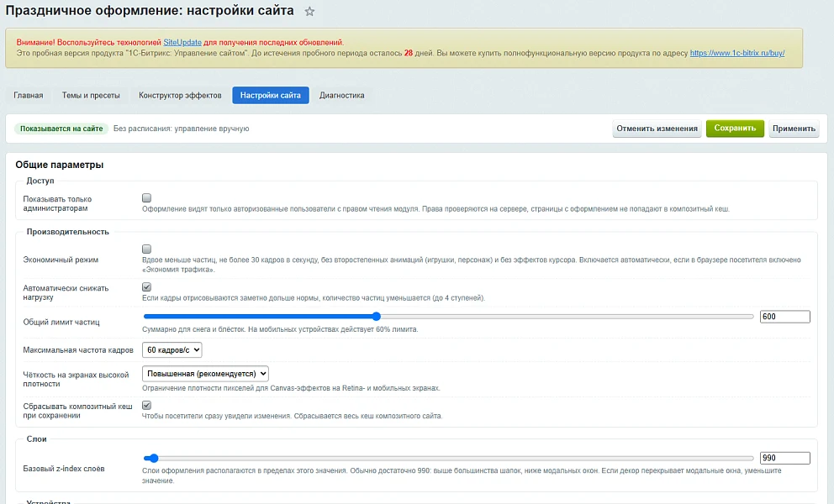Click the particle limit field showing 600
The height and width of the screenshot is (504, 834).
point(784,317)
